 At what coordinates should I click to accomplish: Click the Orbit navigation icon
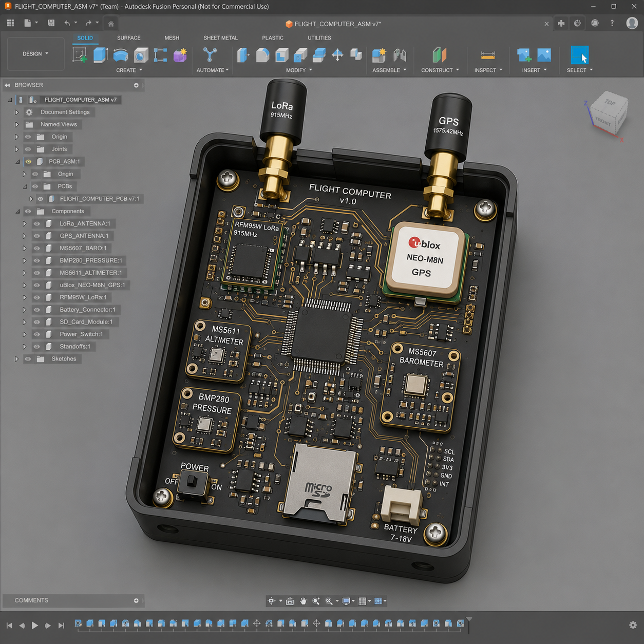tap(272, 601)
